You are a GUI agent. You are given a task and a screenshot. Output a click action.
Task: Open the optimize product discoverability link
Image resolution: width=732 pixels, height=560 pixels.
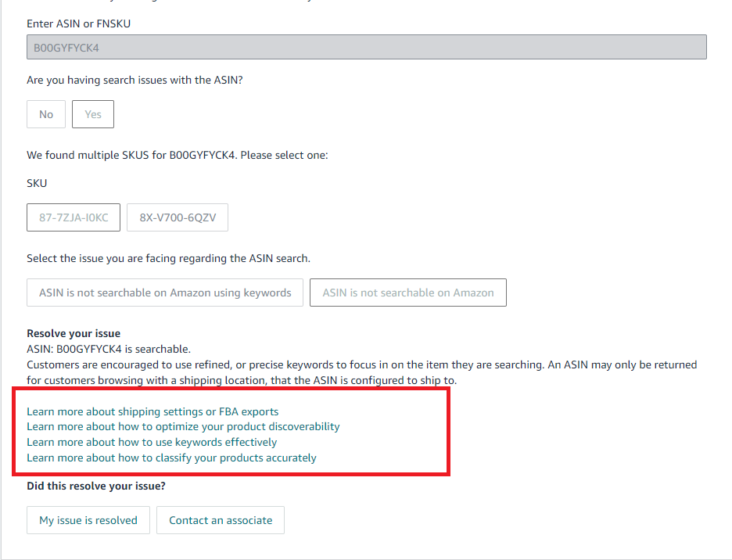[183, 427]
